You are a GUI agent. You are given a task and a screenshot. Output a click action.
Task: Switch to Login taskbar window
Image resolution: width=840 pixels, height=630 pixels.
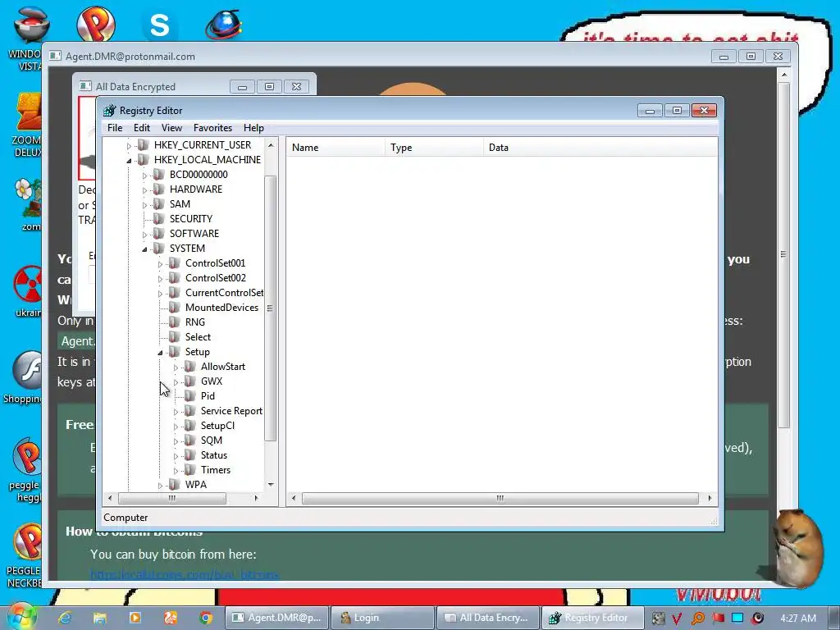[x=382, y=618]
